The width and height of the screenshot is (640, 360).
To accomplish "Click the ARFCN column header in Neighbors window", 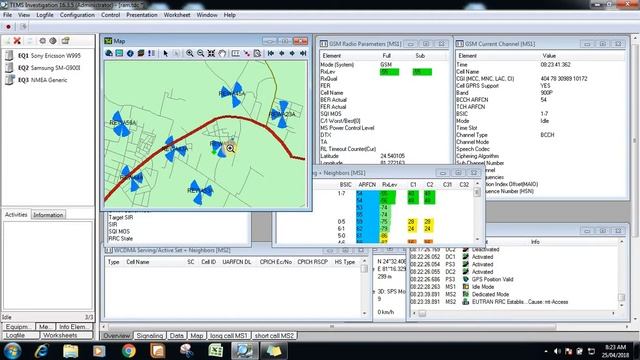I will click(x=367, y=184).
